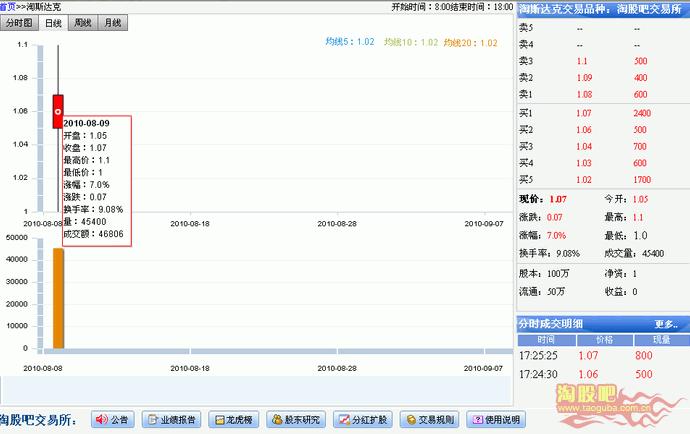This screenshot has width=690, height=434.
Task: Click the 17:25:25 trade row time
Action: pos(538,356)
